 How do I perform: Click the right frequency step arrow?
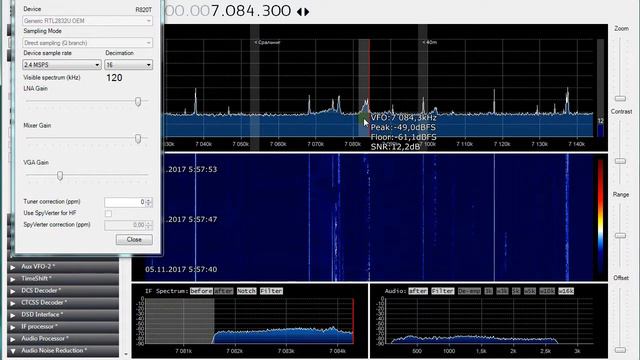pyautogui.click(x=307, y=12)
